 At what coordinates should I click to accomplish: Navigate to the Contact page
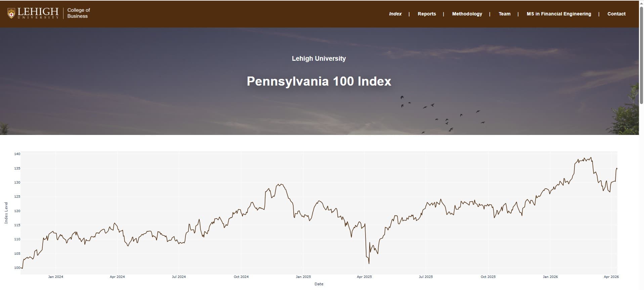tap(616, 14)
